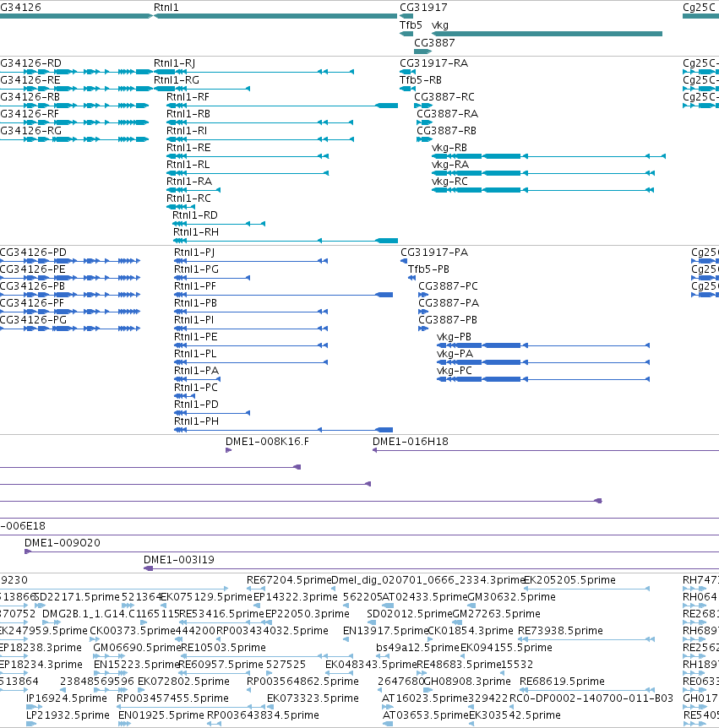719x728 pixels.
Task: Click protein CG34126-PG
Action: (x=69, y=329)
